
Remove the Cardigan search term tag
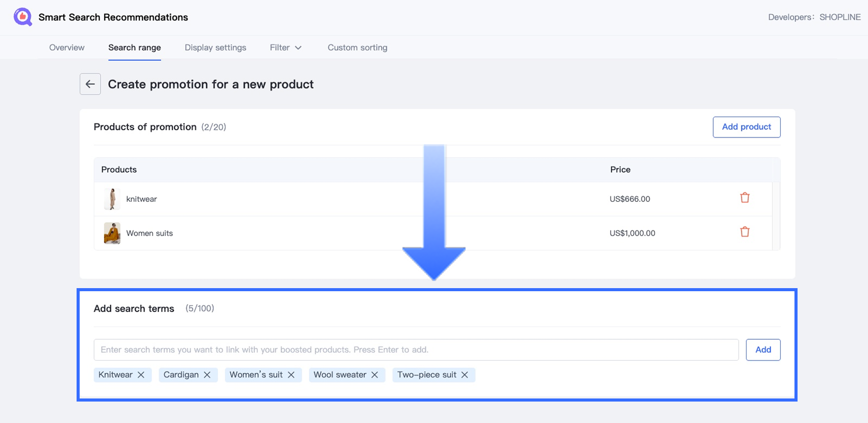coord(207,375)
